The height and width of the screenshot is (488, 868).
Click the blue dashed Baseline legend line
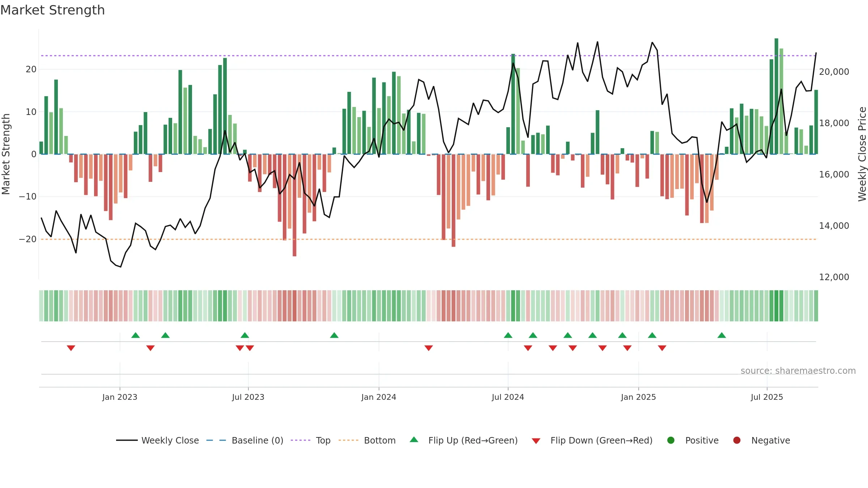coord(216,440)
